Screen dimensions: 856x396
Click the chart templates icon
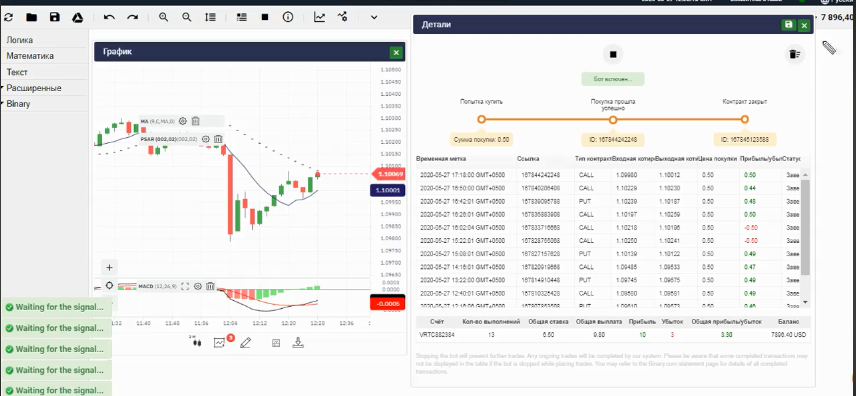pos(276,342)
